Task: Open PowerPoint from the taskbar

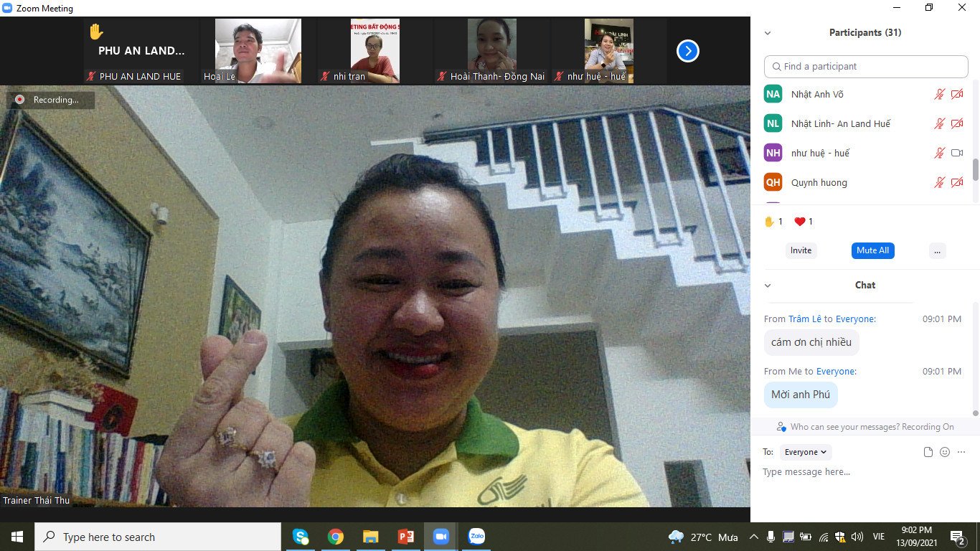Action: (x=406, y=537)
